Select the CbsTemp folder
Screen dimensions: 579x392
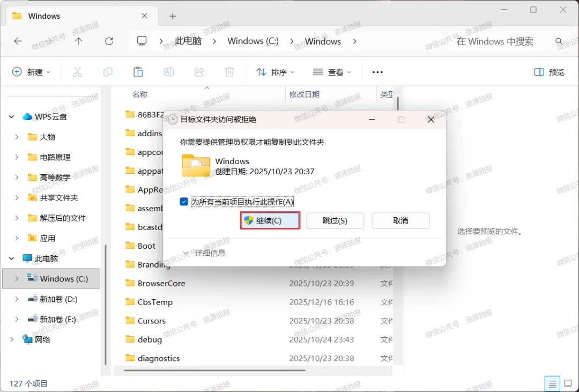tap(149, 302)
